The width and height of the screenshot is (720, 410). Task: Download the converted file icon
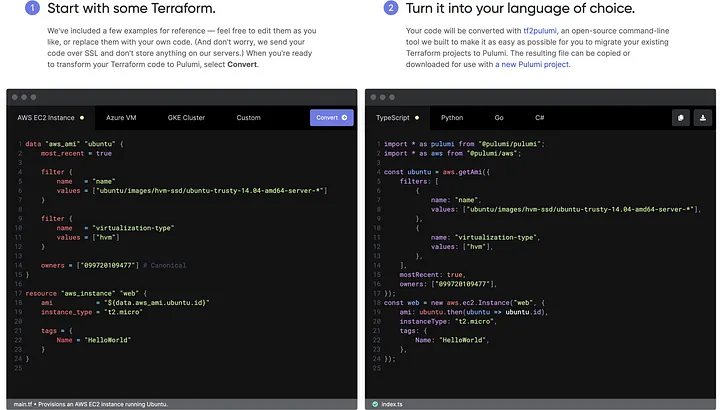[x=703, y=118]
